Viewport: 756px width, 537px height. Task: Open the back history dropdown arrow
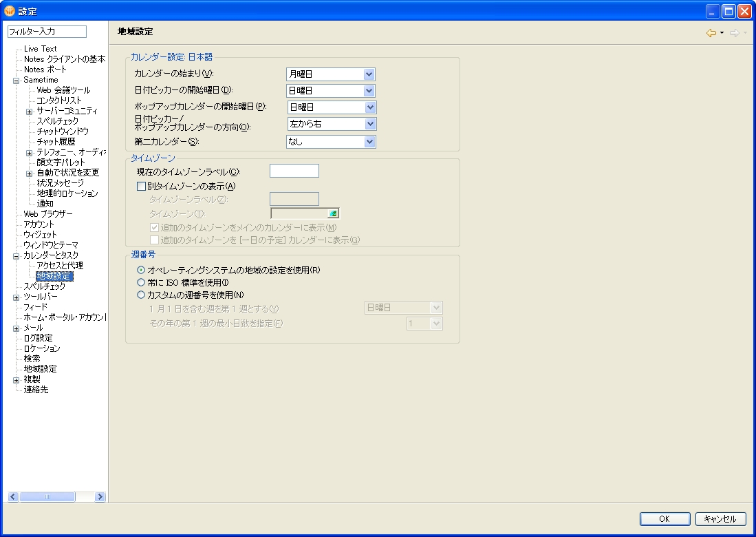pyautogui.click(x=722, y=33)
